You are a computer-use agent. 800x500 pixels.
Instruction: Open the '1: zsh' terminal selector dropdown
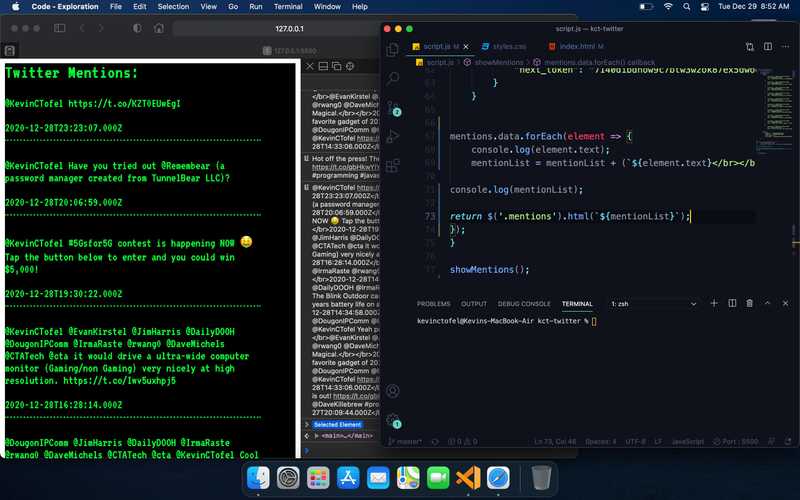pos(652,303)
